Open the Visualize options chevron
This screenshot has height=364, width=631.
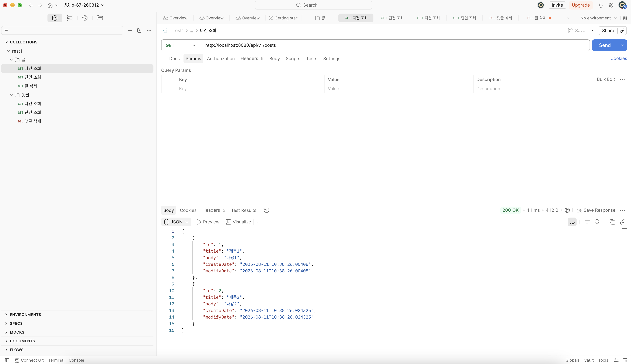tap(258, 222)
